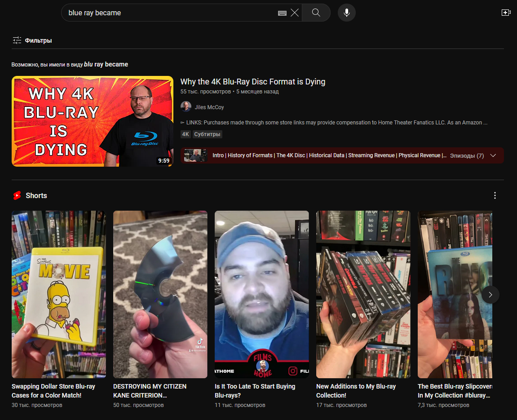Viewport: 517px width, 420px height.
Task: Open Shorts section three-dot menu
Action: (x=495, y=195)
